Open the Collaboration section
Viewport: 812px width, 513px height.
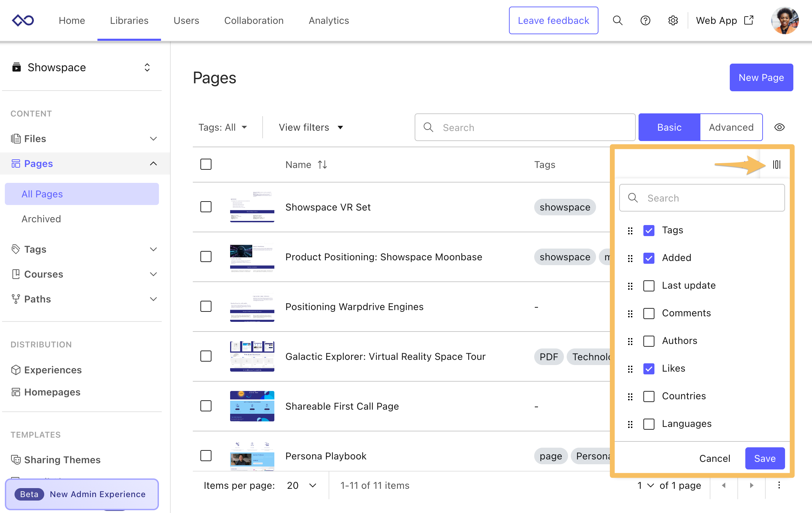[x=254, y=20]
